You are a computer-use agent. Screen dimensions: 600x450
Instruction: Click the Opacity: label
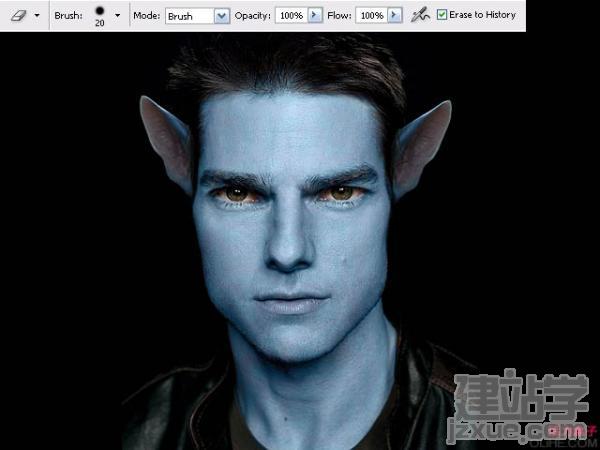click(253, 16)
